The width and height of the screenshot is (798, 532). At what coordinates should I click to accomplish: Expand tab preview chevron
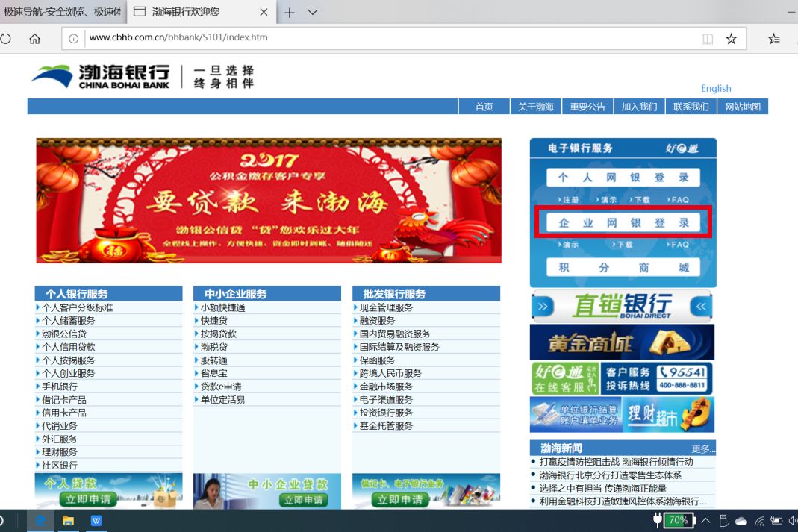pyautogui.click(x=313, y=12)
